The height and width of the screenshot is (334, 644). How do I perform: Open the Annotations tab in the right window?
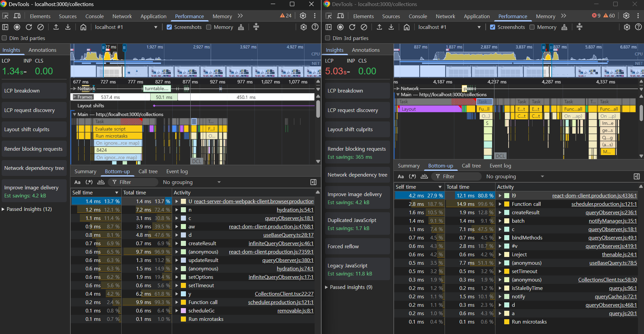[x=365, y=50]
